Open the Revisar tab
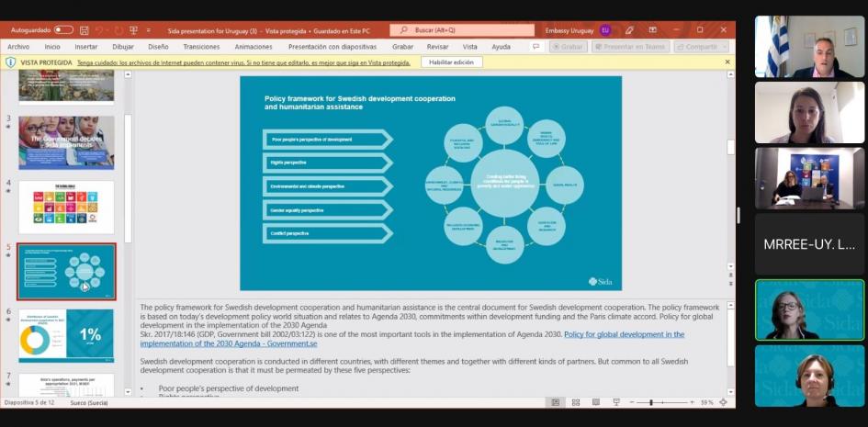This screenshot has width=868, height=427. coord(438,47)
